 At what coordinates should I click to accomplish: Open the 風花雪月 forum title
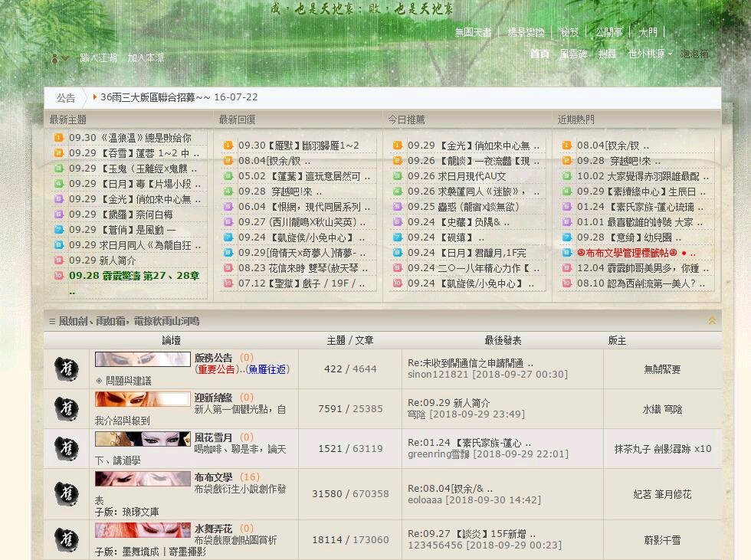(213, 437)
